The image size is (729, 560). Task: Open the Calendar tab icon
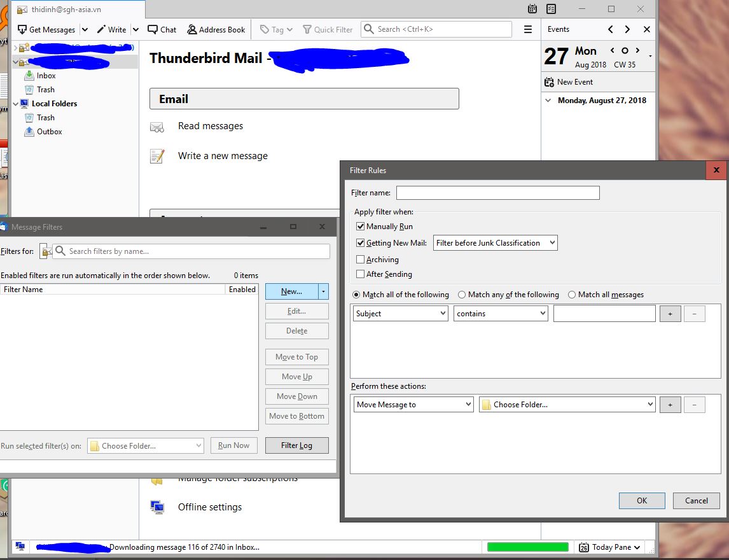pos(532,9)
